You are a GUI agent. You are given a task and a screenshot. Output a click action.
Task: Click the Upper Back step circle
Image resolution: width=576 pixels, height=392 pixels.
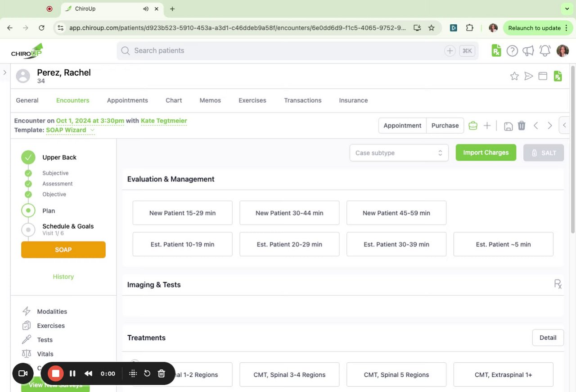coord(28,157)
